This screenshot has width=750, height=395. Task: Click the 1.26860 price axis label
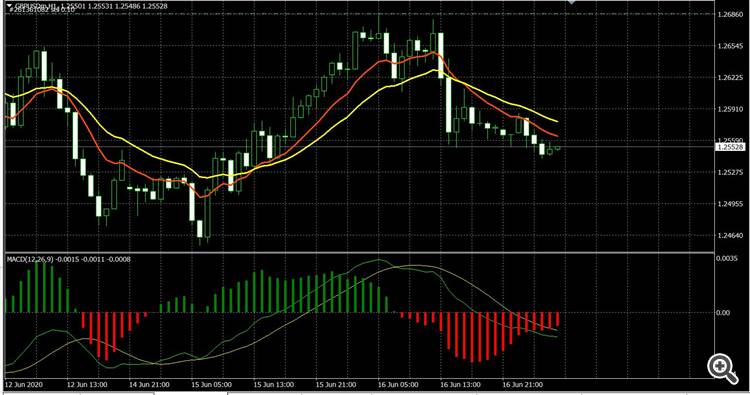pyautogui.click(x=730, y=15)
